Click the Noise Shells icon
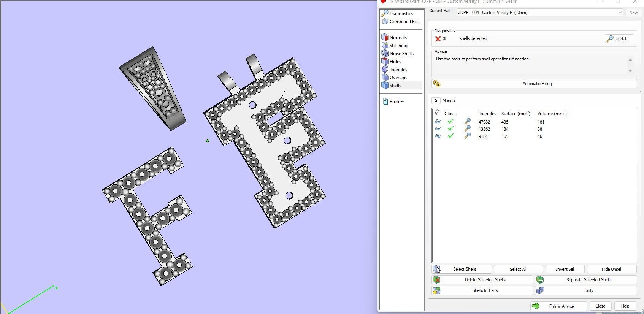 tap(385, 53)
